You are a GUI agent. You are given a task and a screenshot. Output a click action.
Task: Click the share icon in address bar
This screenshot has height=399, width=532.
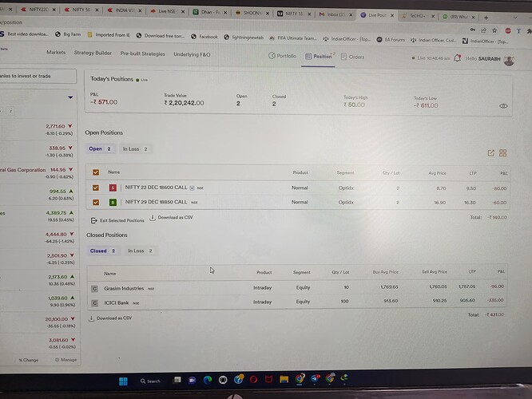pyautogui.click(x=483, y=30)
